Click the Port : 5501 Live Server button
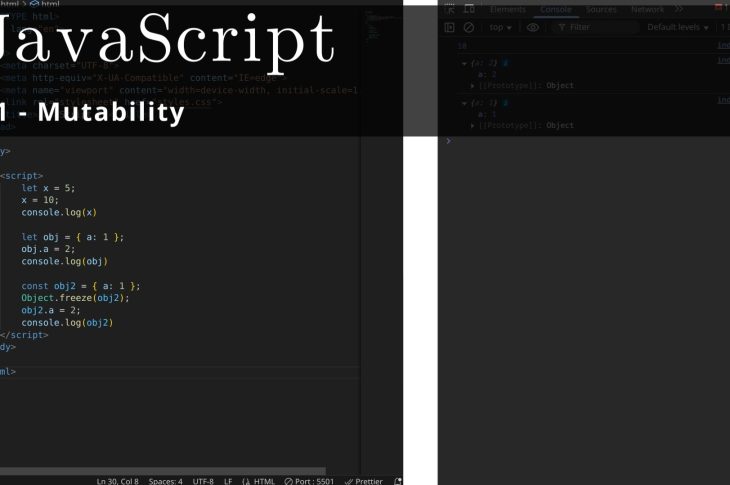This screenshot has height=485, width=730. [309, 480]
